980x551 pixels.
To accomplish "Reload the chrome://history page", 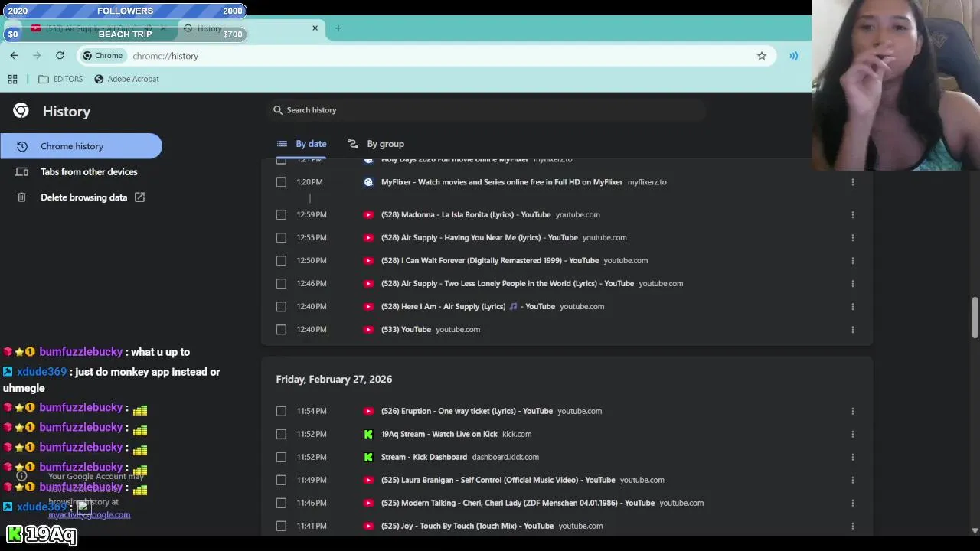I will point(60,56).
